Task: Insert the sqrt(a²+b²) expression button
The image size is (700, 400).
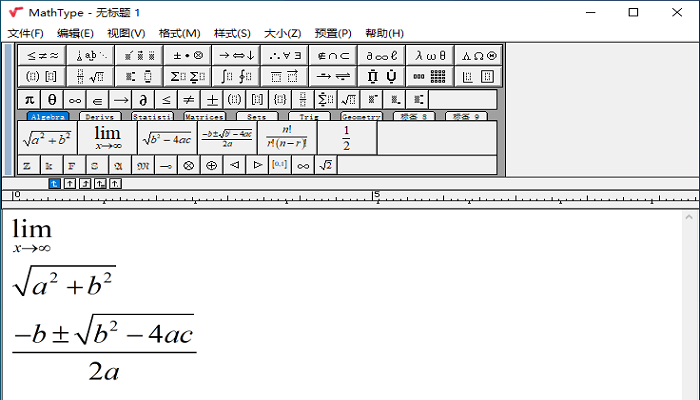Action: point(47,138)
